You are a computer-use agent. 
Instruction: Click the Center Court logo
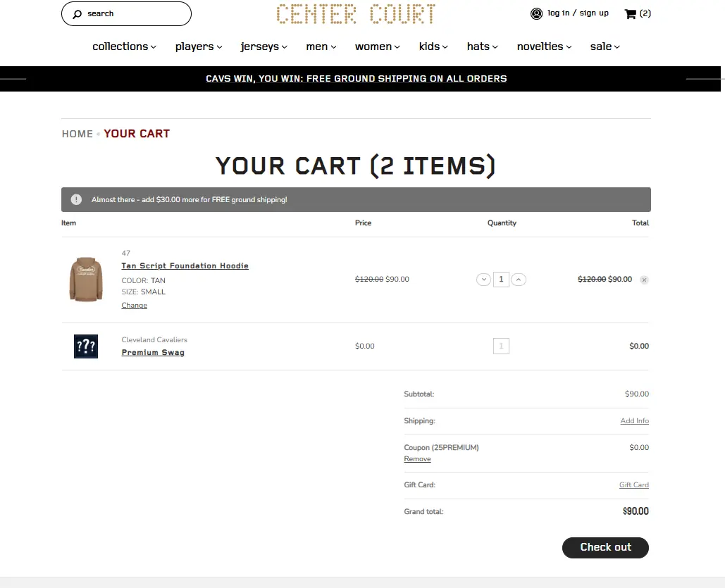tap(356, 14)
